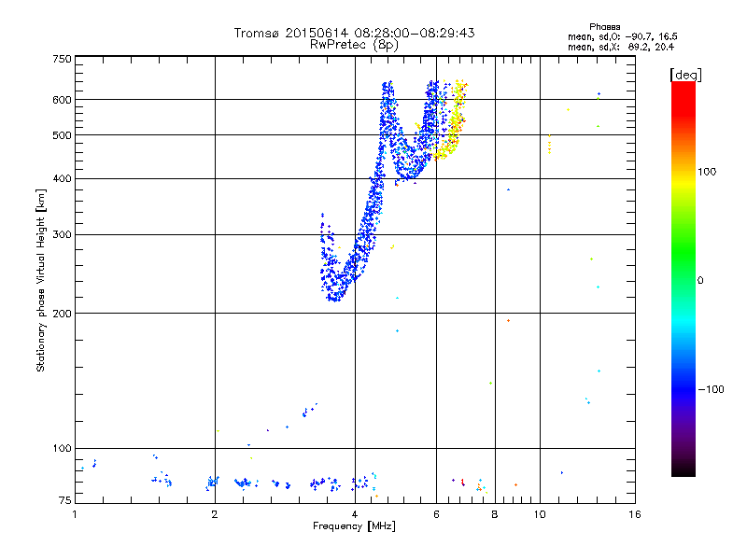Click the lone green point near 8 MHz
This screenshot has height=560, width=747.
point(491,384)
